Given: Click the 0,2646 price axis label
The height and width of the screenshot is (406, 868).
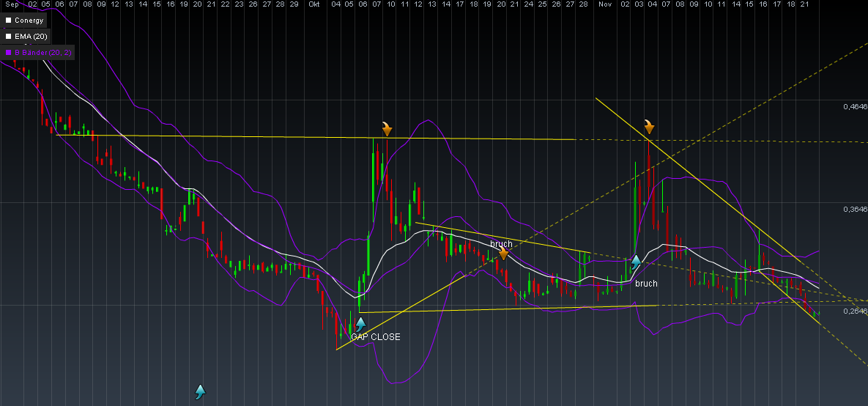Looking at the screenshot, I should [x=854, y=311].
